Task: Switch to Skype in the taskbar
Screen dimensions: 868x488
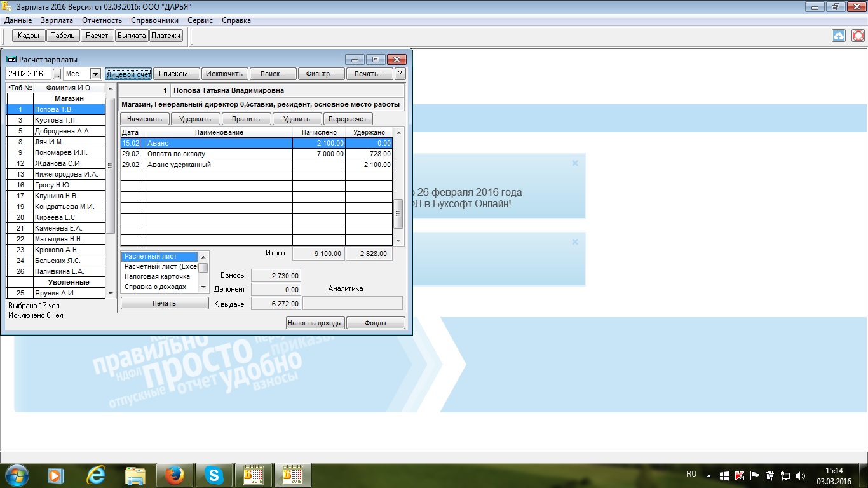Action: pos(214,475)
